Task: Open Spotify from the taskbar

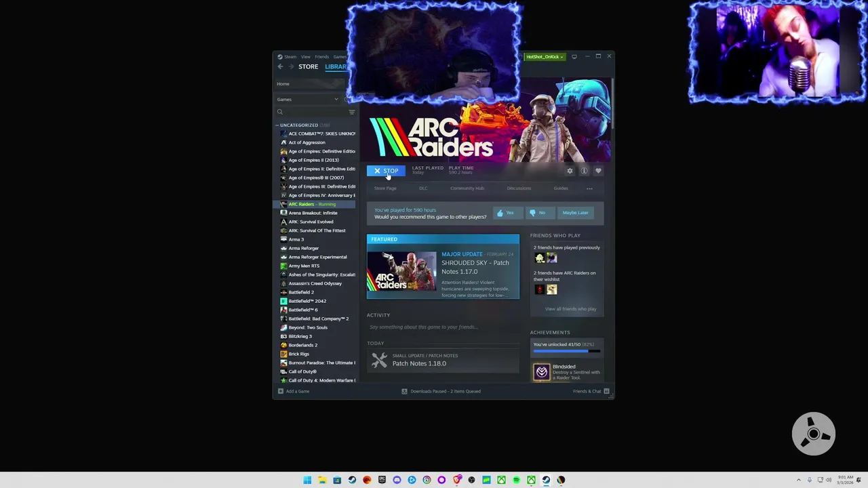Action: click(516, 480)
